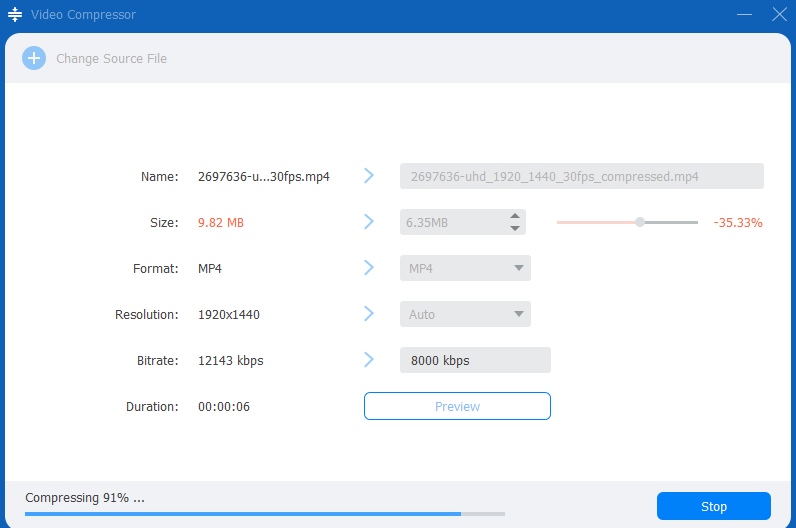The width and height of the screenshot is (796, 528).
Task: Decrease output size with the down stepper
Action: [x=515, y=228]
